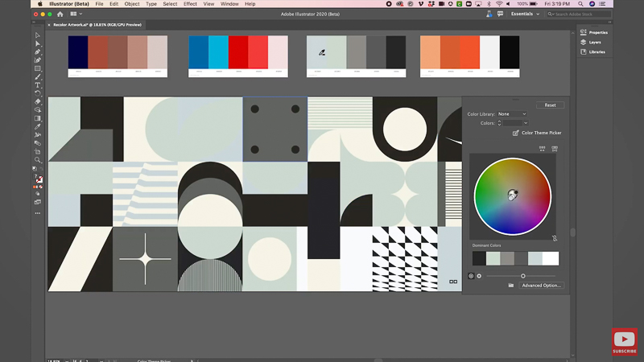Open the Libraries panel

point(596,51)
